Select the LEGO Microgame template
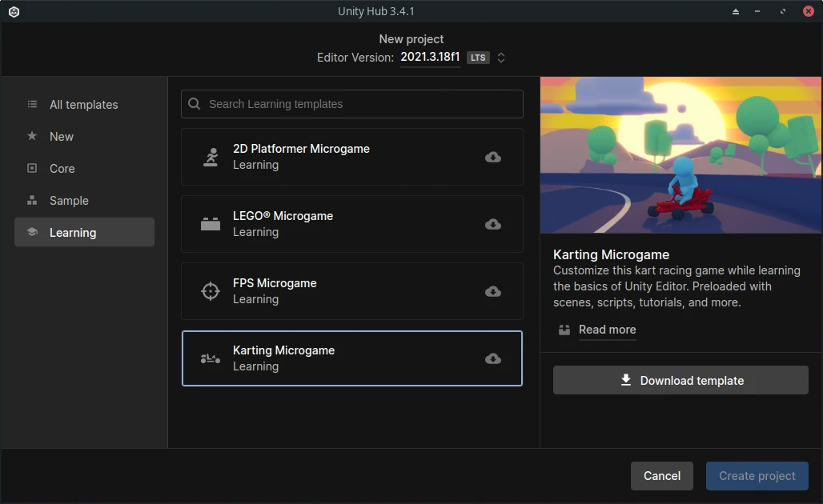The width and height of the screenshot is (823, 504). click(x=352, y=224)
